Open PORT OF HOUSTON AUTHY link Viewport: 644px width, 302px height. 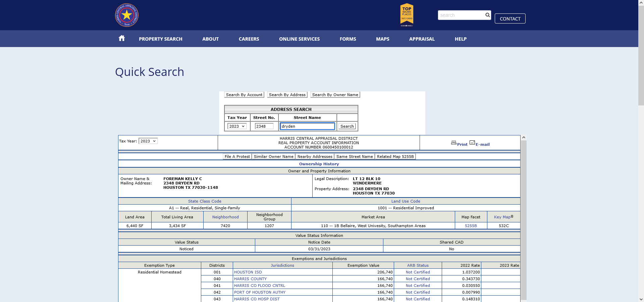click(x=260, y=292)
